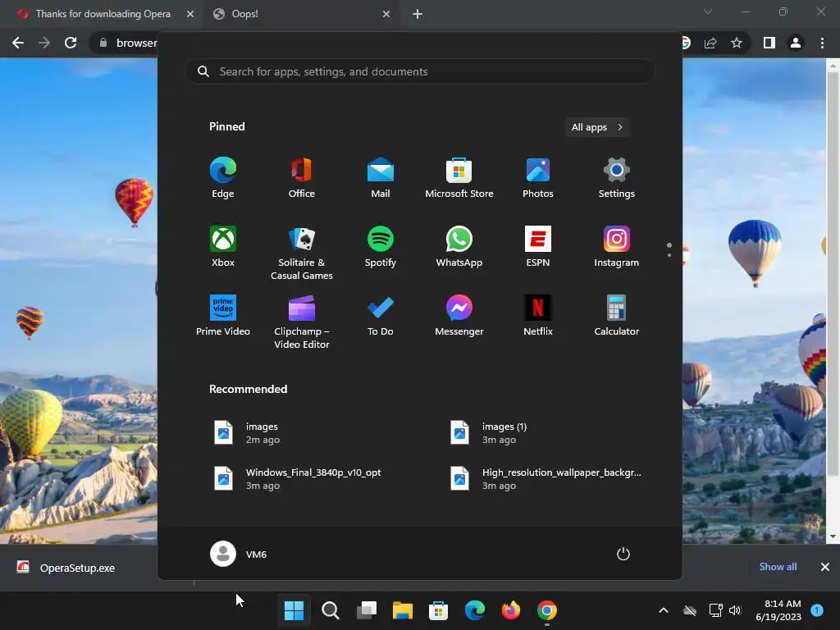Focus the Start menu search box

[420, 72]
